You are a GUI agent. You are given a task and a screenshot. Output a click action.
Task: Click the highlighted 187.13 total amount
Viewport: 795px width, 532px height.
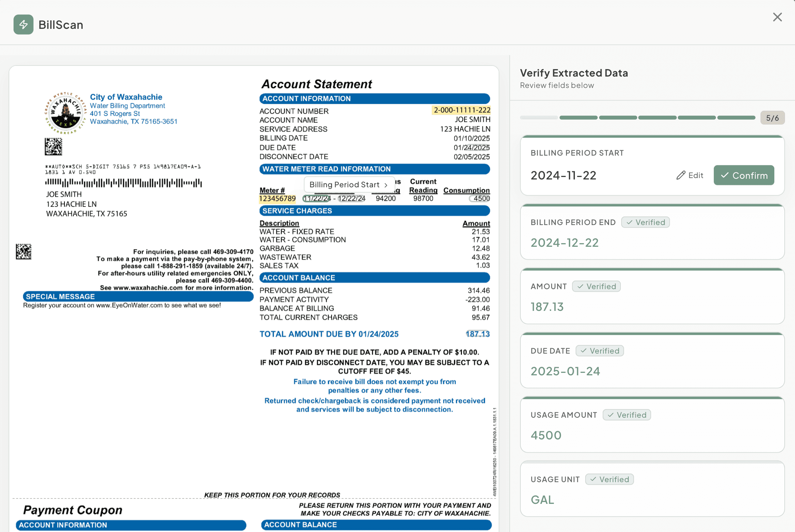pyautogui.click(x=478, y=334)
